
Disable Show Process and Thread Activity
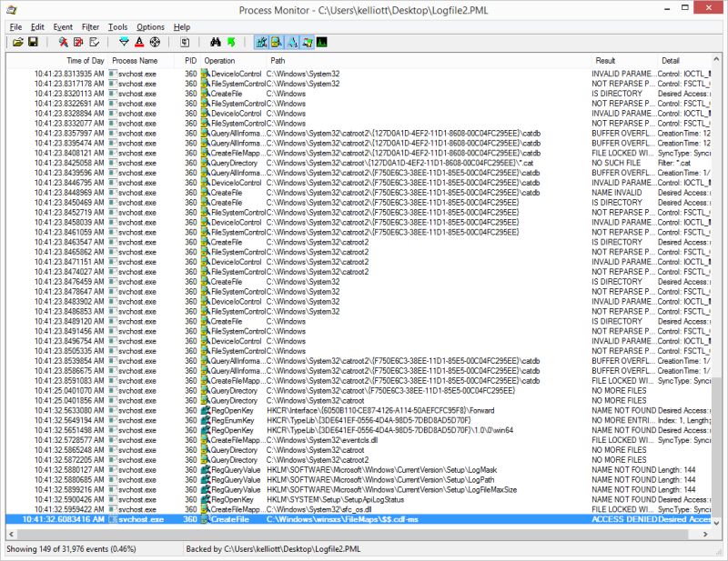coord(307,42)
